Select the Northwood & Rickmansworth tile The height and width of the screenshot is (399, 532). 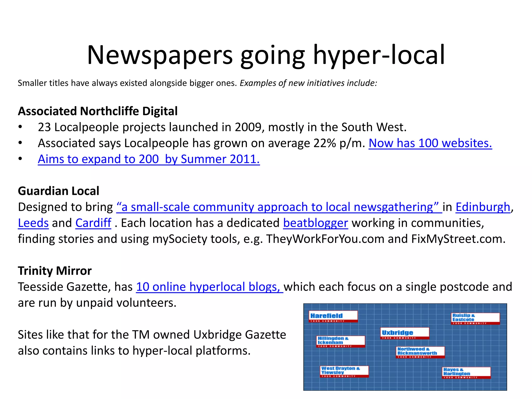tap(420, 352)
